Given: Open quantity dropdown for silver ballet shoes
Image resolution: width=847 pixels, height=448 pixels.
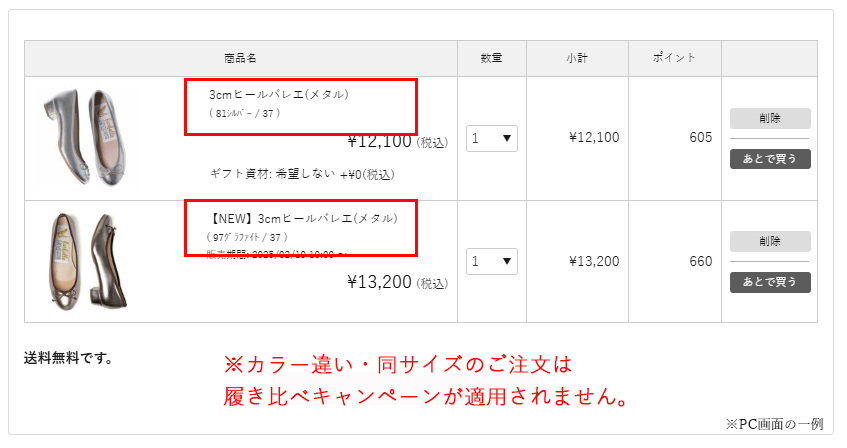Looking at the screenshot, I should [492, 138].
